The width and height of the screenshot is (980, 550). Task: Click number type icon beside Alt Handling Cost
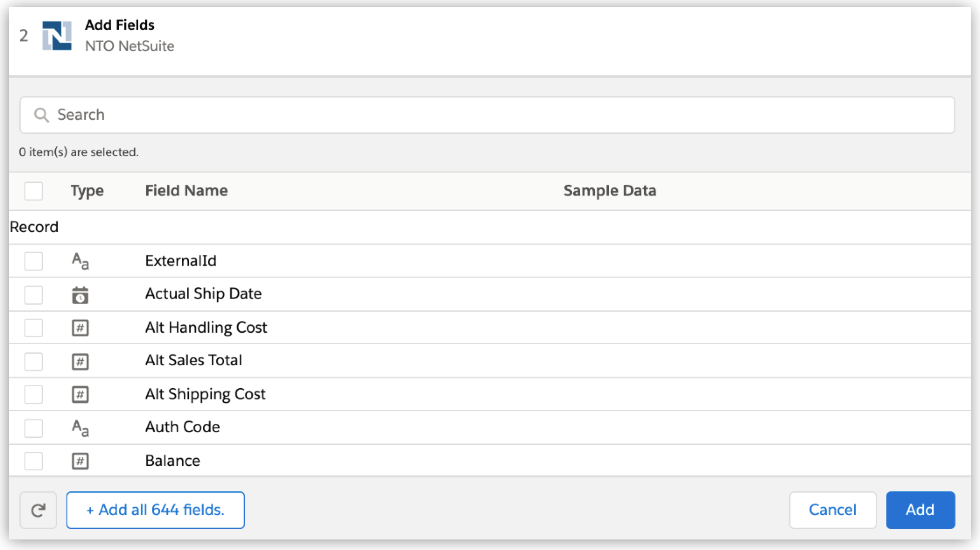click(80, 328)
